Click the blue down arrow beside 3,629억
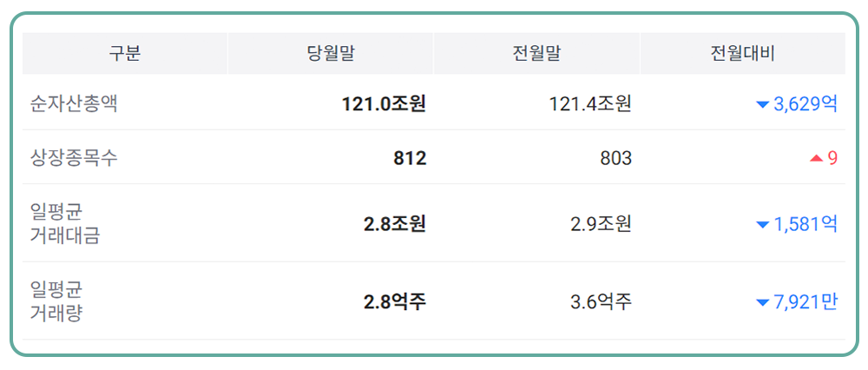Viewport: 868px width, 370px height. [762, 105]
